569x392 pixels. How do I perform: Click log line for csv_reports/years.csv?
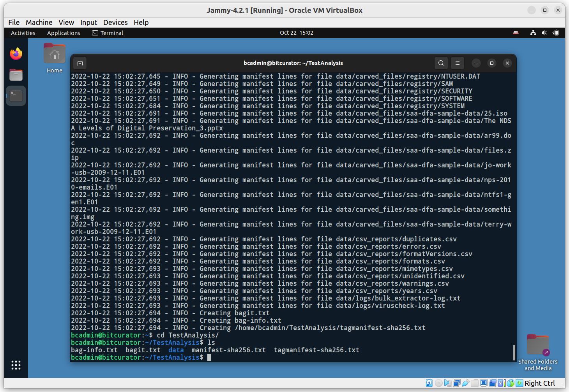pos(254,291)
